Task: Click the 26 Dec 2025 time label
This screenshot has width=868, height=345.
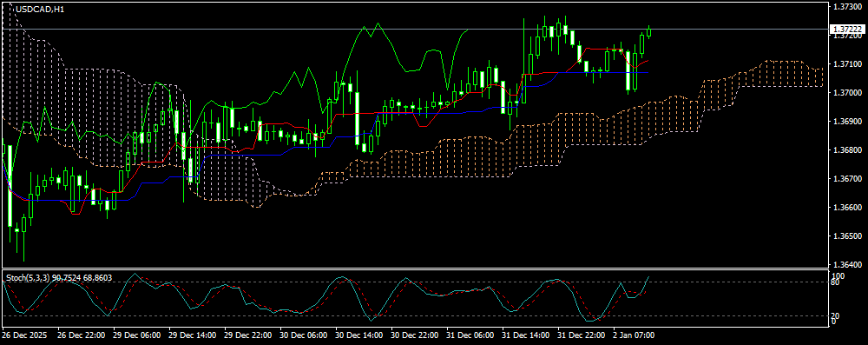Action: point(24,335)
